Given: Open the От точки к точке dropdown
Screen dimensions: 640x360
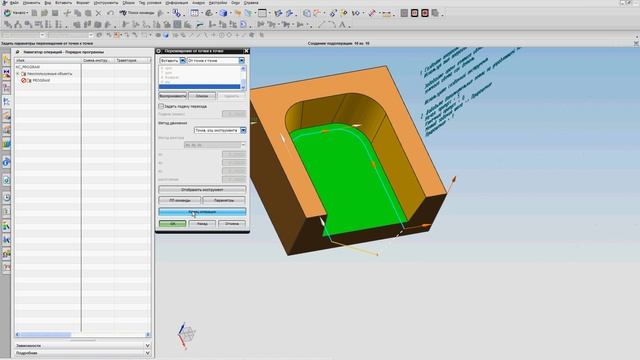Looking at the screenshot, I should (216, 60).
